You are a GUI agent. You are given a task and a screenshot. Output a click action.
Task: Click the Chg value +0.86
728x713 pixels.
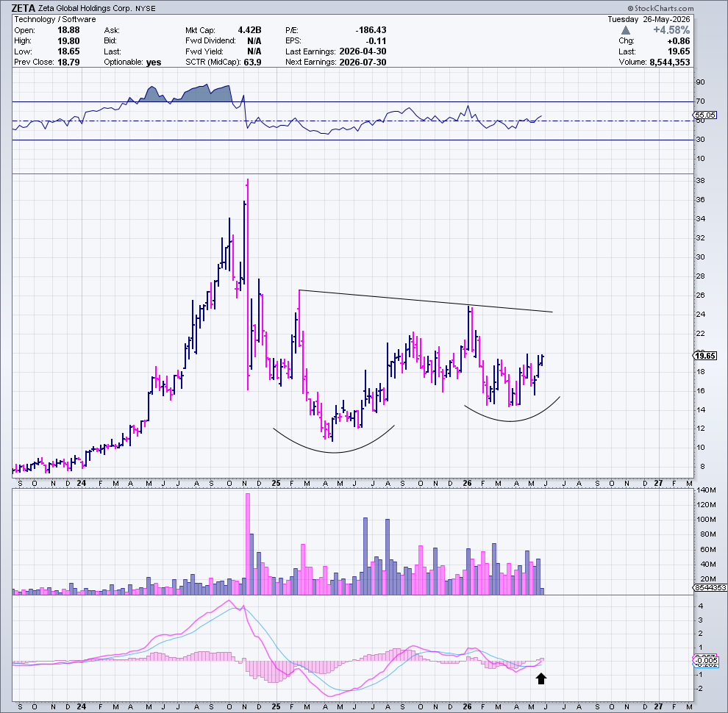pyautogui.click(x=679, y=41)
